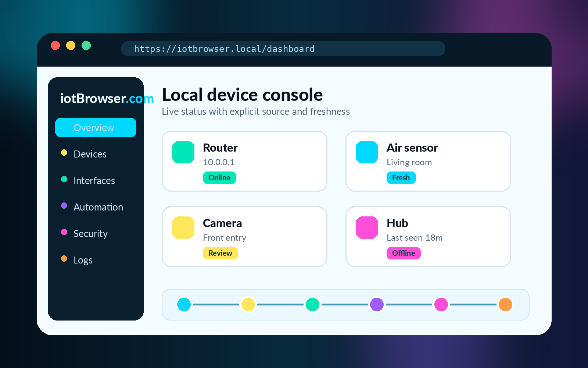This screenshot has width=588, height=368.
Task: Click the Last seen 18m text
Action: tap(415, 238)
